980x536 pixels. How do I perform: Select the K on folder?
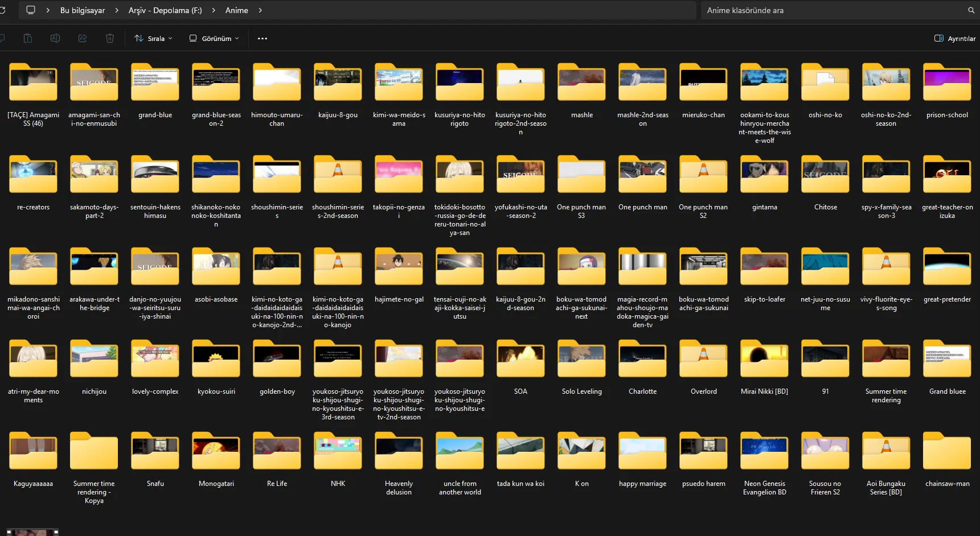[581, 460]
